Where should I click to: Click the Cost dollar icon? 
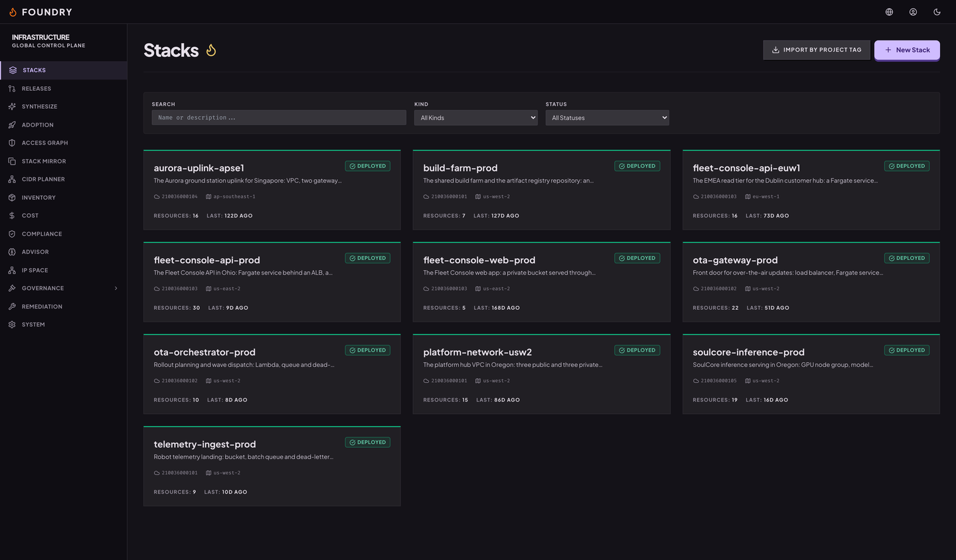tap(12, 216)
